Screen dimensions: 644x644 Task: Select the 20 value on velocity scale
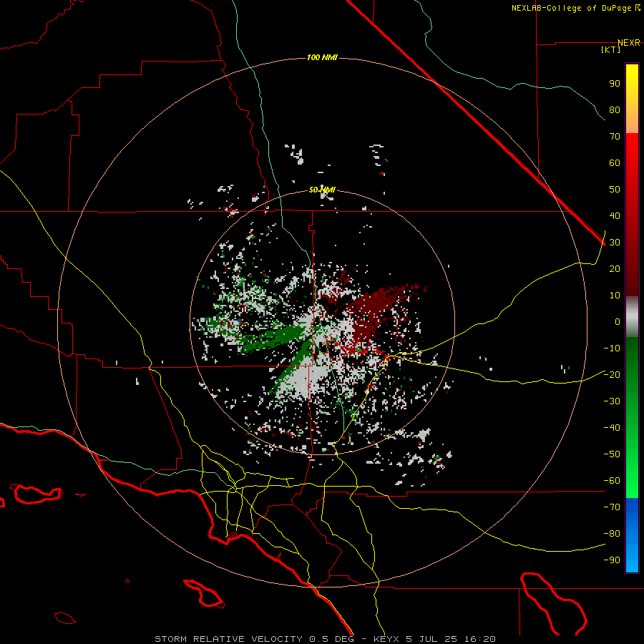click(x=615, y=269)
